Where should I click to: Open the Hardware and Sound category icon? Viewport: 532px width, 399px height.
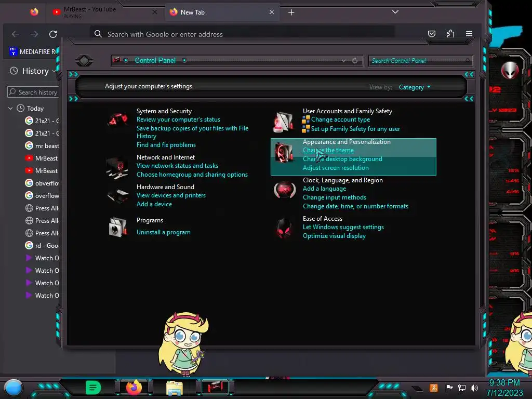coord(117,196)
